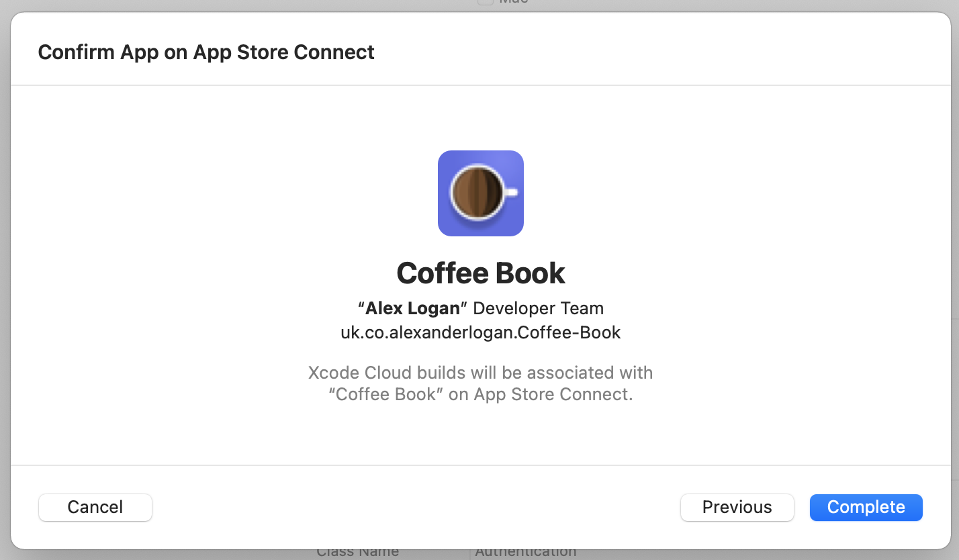
Task: Click the Coffee Book app icon
Action: coord(480,193)
